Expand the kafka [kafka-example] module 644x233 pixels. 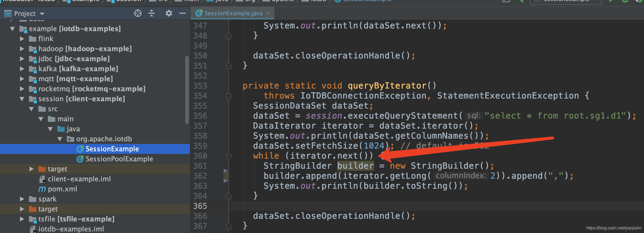22,69
